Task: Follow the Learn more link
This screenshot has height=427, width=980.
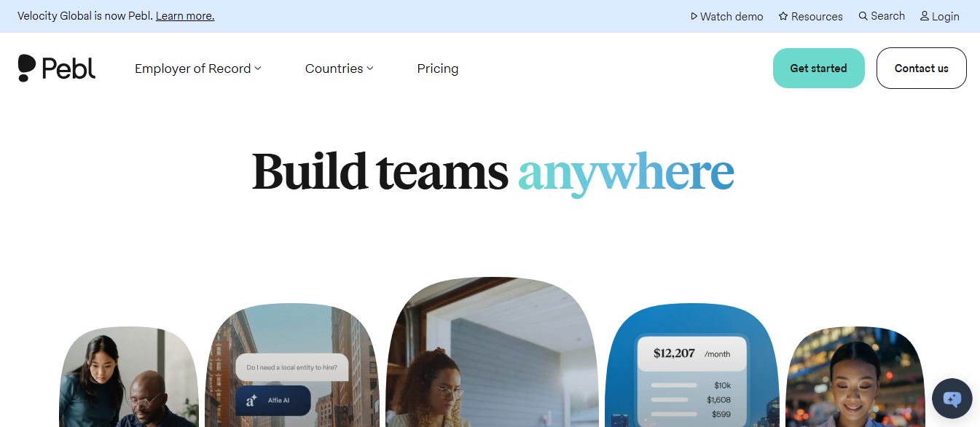Action: 185,16
